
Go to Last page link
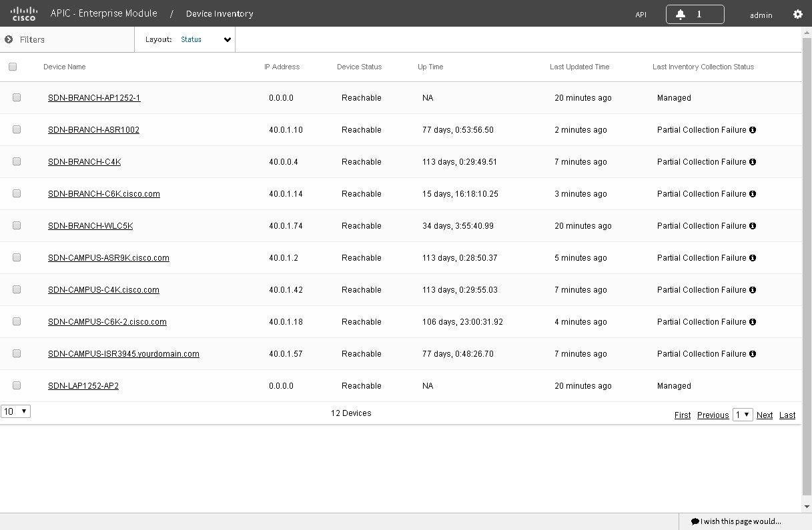click(787, 415)
